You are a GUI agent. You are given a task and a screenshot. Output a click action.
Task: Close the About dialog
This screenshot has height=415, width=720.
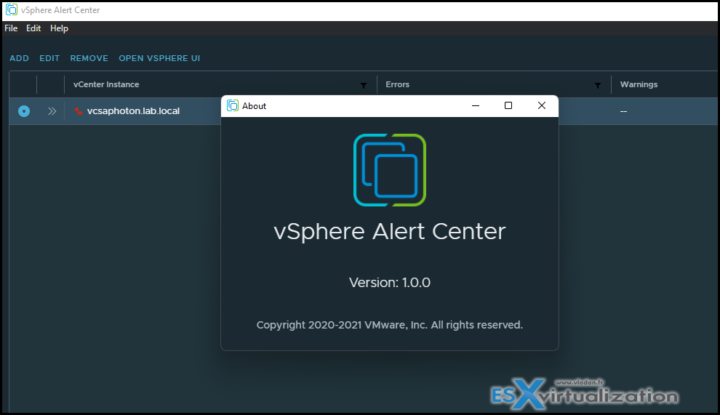pyautogui.click(x=541, y=105)
